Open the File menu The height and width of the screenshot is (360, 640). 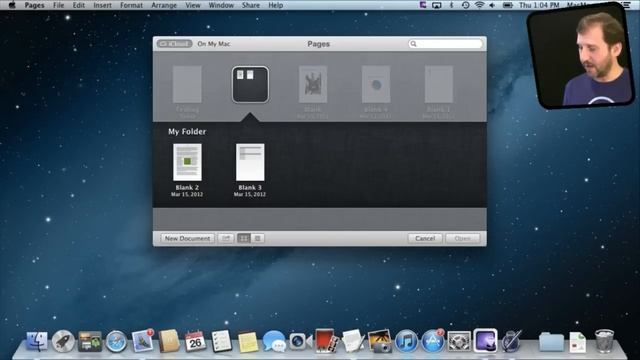pyautogui.click(x=58, y=5)
